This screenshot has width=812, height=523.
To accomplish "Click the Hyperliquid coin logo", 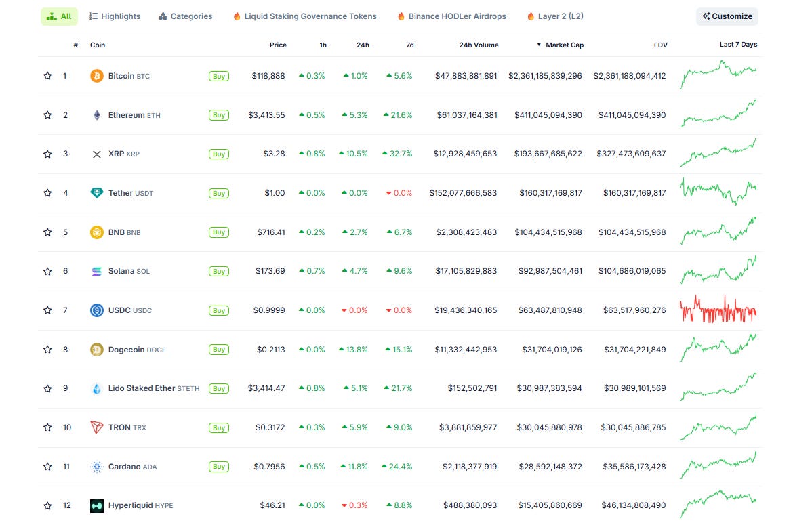I will [x=97, y=506].
